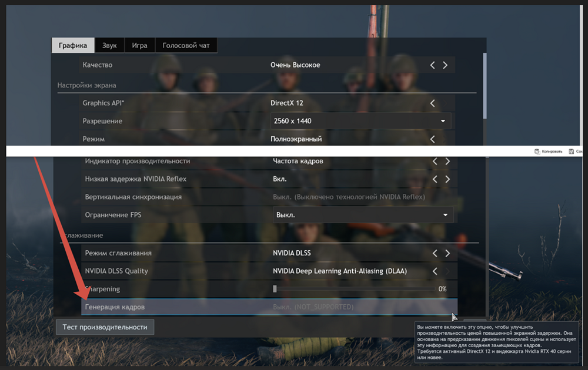Click the Низкая задержка NVIDIA Reflex label
The image size is (588, 370).
[136, 179]
